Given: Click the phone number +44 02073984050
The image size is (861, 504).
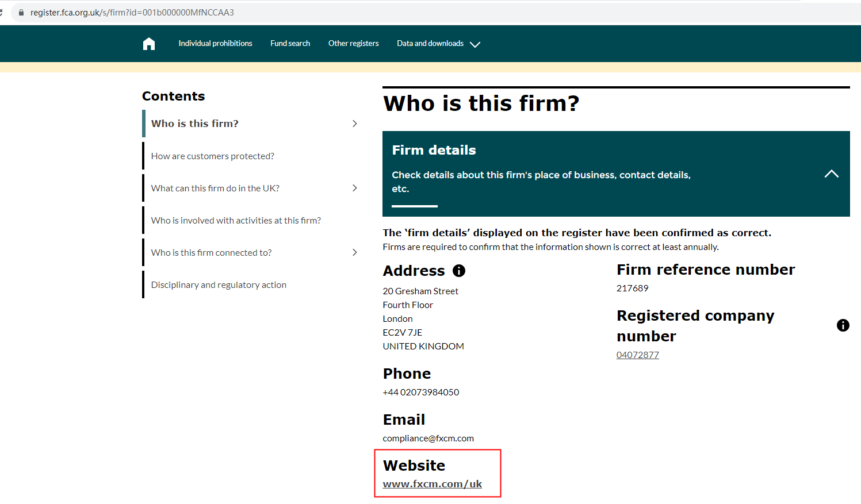Looking at the screenshot, I should coord(421,393).
